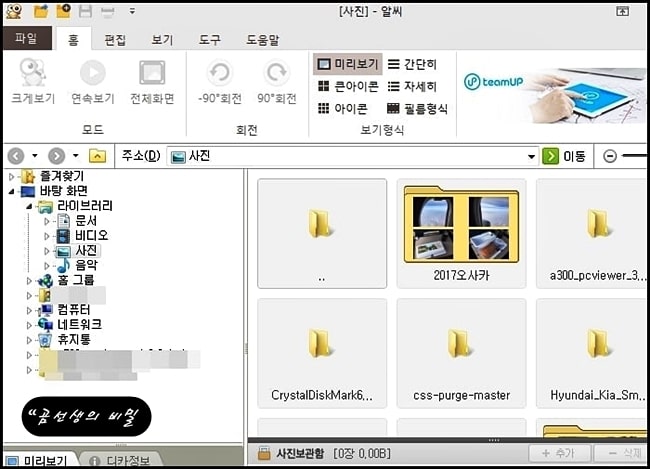
Task: Select 비디오 in the folder tree
Action: (92, 236)
